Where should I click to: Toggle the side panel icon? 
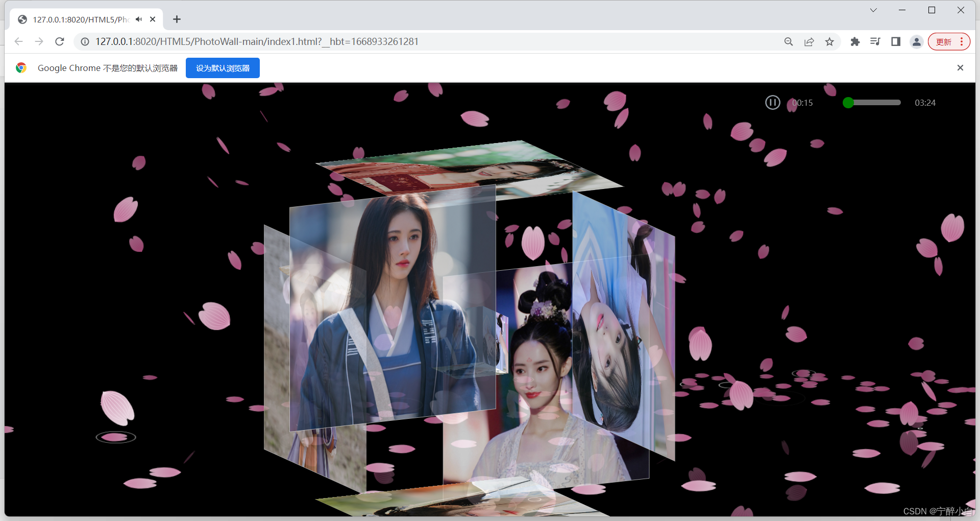point(896,41)
